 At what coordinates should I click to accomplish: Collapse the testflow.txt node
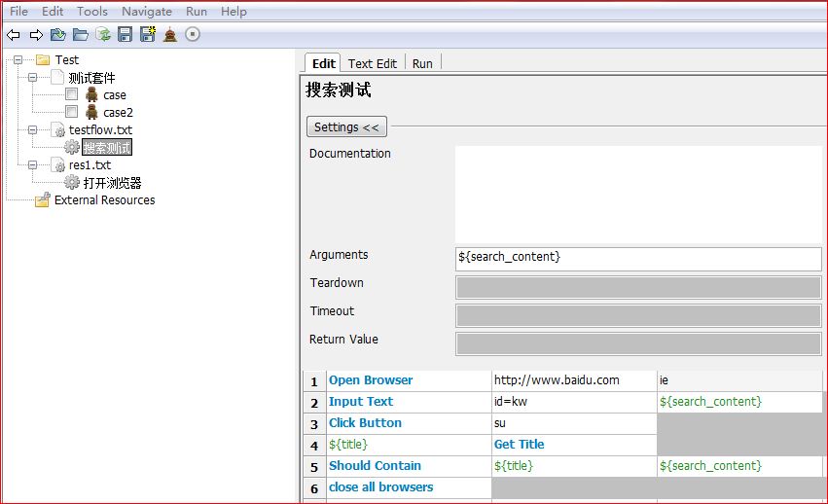[33, 130]
